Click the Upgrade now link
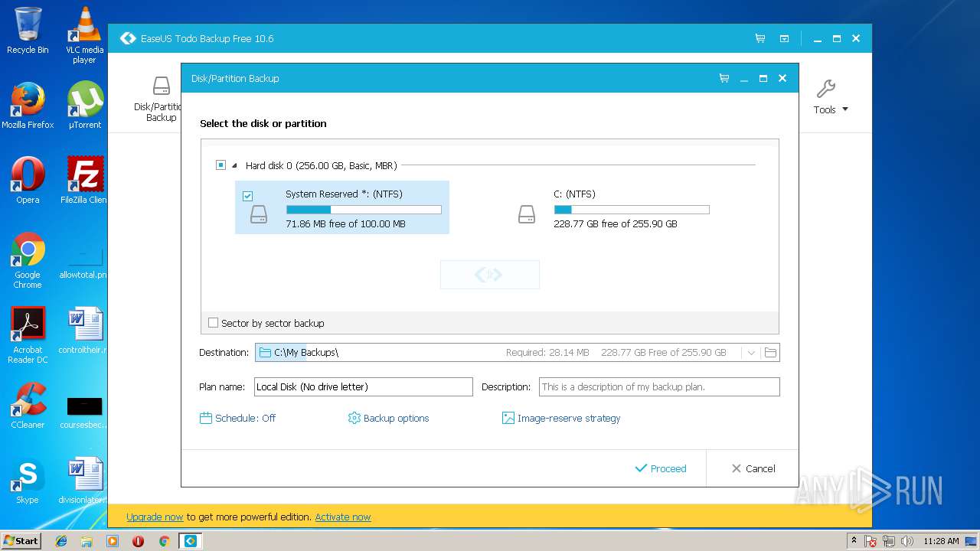 click(155, 517)
